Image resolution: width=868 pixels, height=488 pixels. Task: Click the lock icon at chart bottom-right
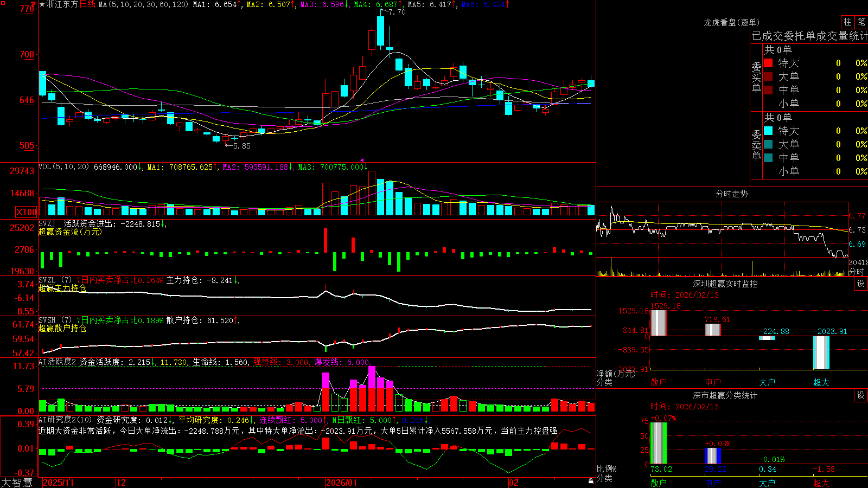click(591, 481)
